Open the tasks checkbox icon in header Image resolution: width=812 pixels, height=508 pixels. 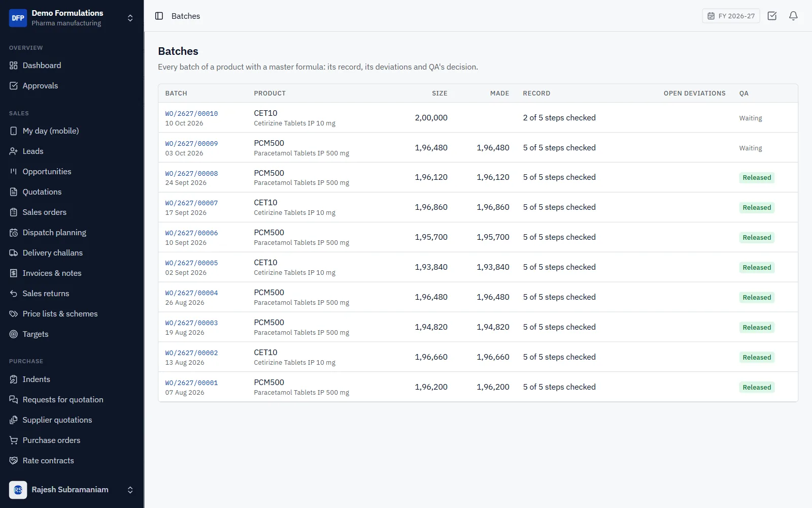[x=772, y=16]
